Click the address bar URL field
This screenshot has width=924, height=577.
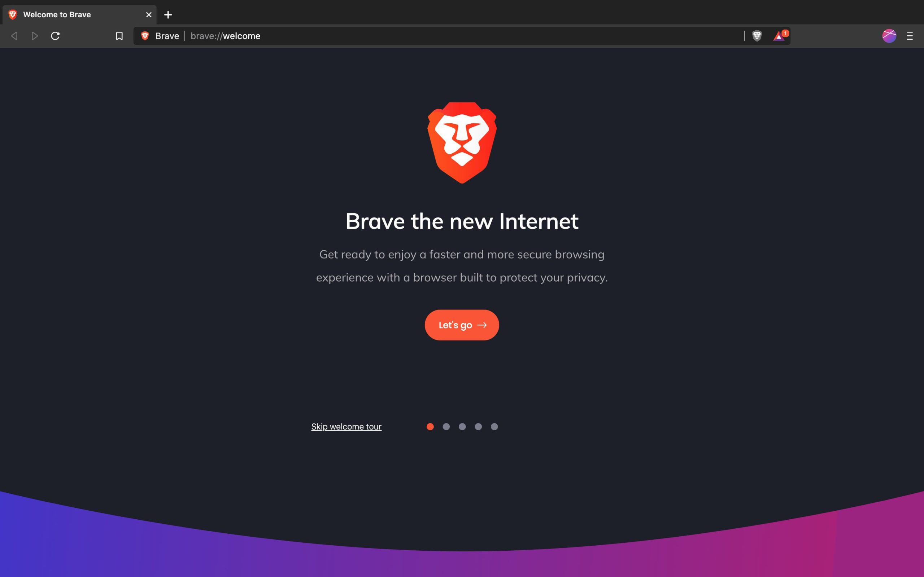462,36
